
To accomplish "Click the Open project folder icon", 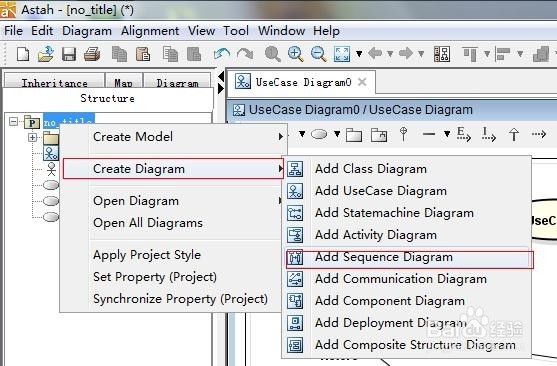I will click(46, 54).
